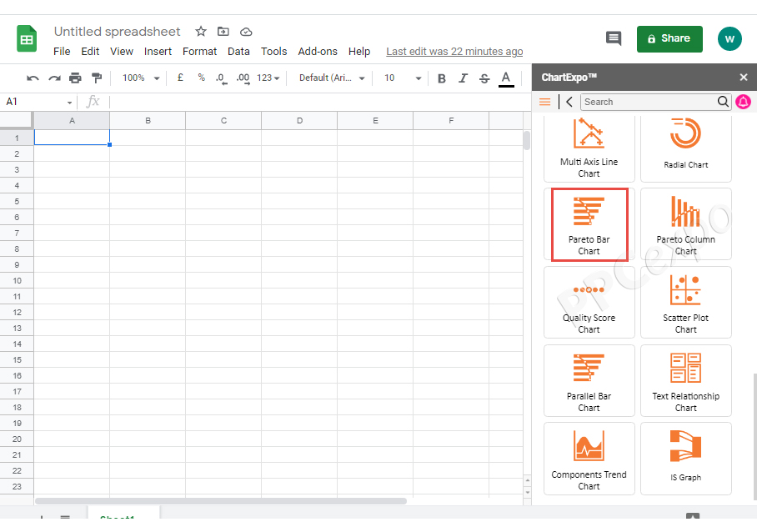Image resolution: width=757 pixels, height=532 pixels.
Task: Open the text color picker
Action: click(x=506, y=78)
